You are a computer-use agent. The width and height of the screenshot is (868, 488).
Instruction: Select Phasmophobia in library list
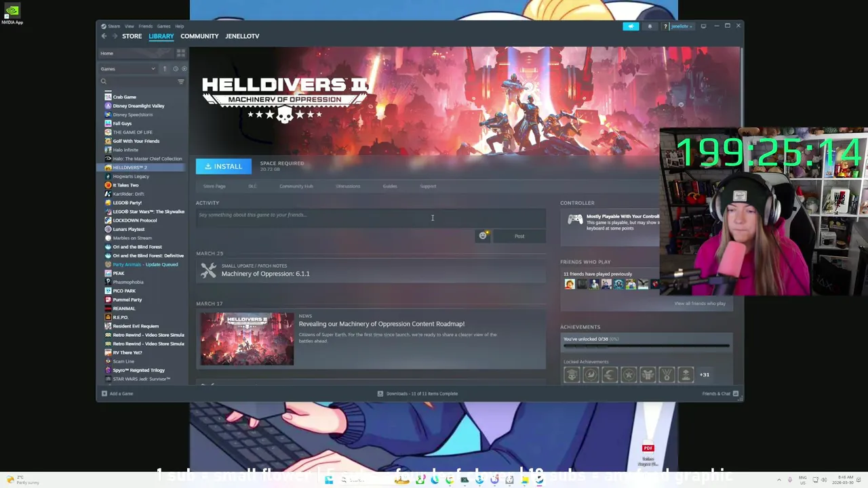(128, 282)
